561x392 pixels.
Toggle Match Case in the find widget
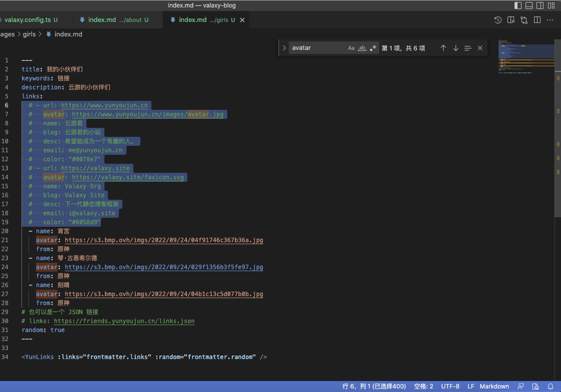click(x=351, y=47)
